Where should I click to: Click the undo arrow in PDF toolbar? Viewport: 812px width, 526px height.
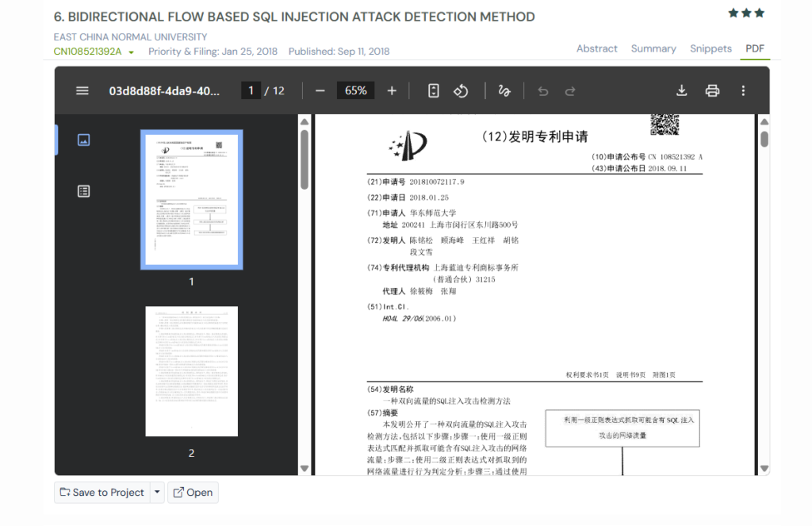[x=542, y=90]
